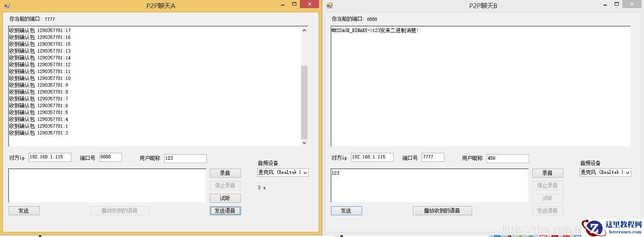Image resolution: width=644 pixels, height=237 pixels.
Task: Click 播放收到的语音 in P2P聊天A window
Action: (120, 211)
